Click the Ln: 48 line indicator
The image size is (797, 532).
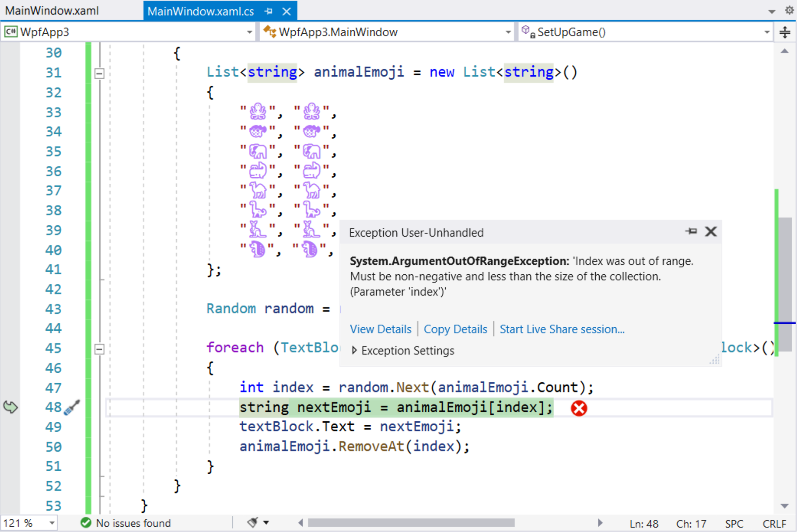[644, 523]
